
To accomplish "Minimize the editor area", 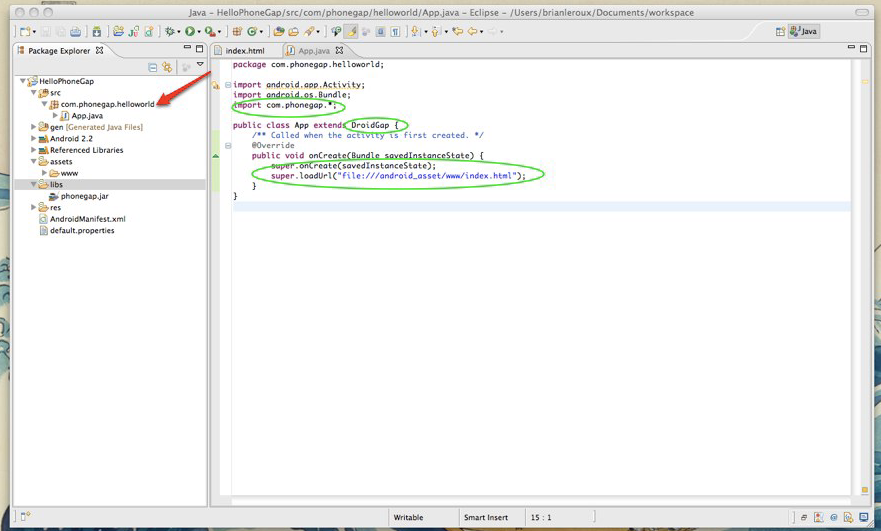I will 851,48.
